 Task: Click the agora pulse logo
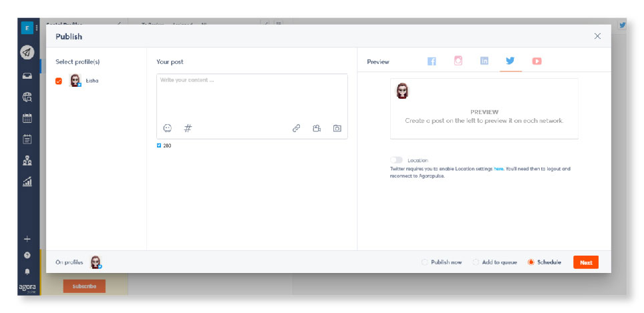(27, 288)
